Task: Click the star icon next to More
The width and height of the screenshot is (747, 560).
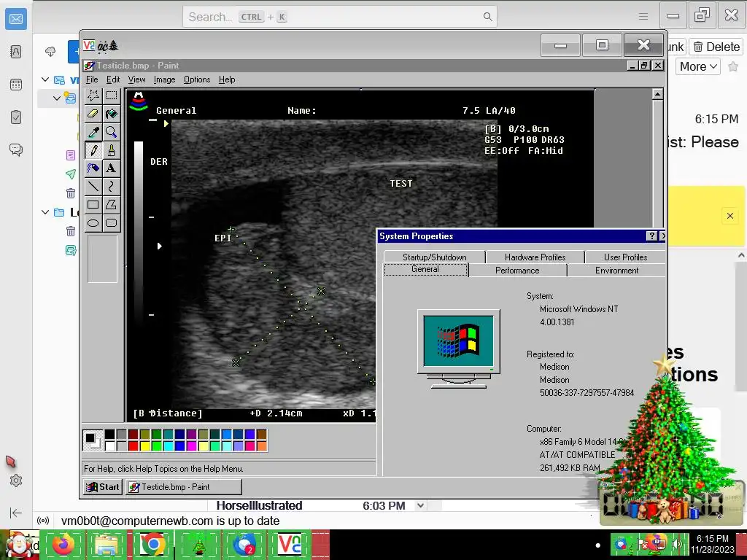Action: point(733,66)
